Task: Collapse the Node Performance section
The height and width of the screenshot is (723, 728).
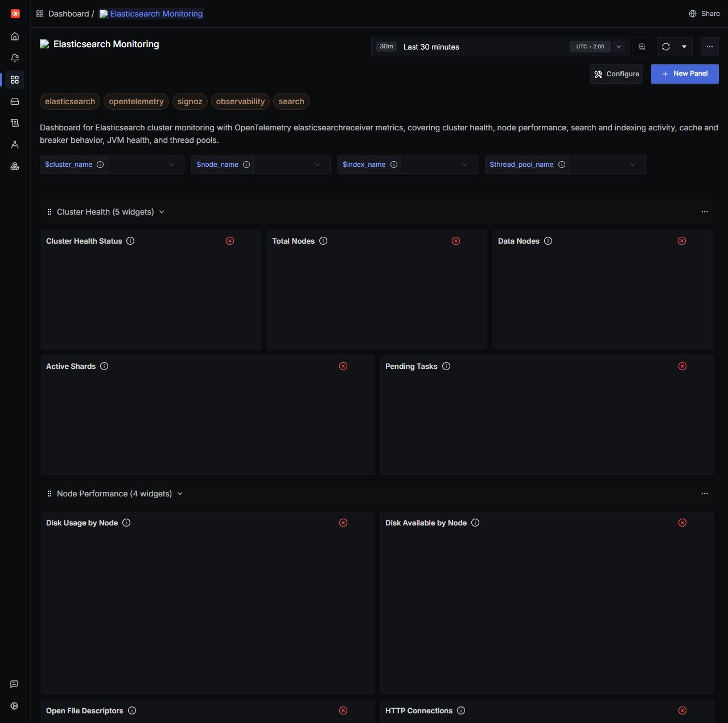Action: tap(180, 494)
